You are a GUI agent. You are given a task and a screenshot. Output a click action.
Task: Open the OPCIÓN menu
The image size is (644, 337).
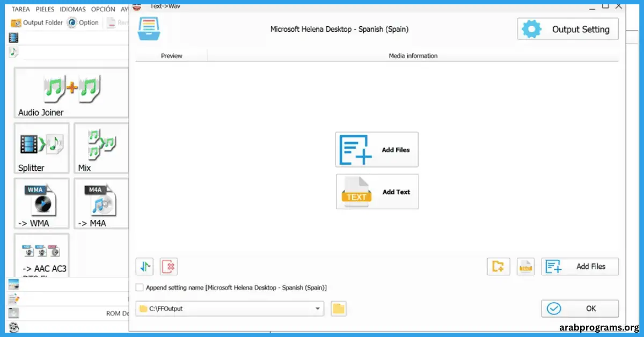pos(103,9)
